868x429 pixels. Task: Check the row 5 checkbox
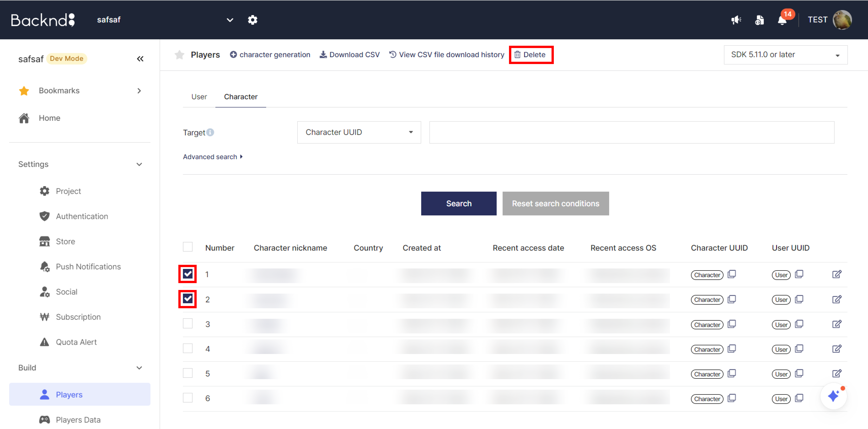[188, 373]
